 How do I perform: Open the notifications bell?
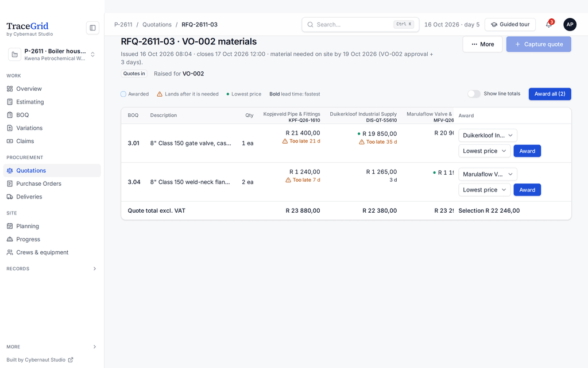(548, 24)
